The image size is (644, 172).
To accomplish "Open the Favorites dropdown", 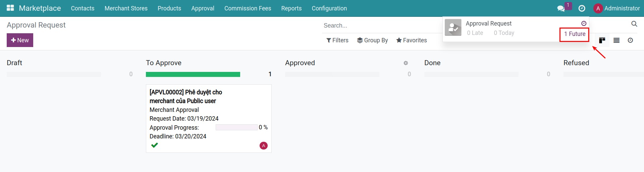I will point(412,40).
